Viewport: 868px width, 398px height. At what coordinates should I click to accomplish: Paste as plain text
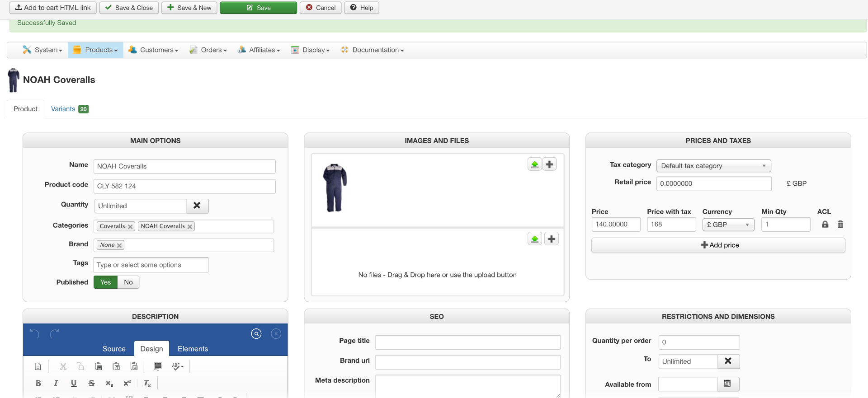116,366
